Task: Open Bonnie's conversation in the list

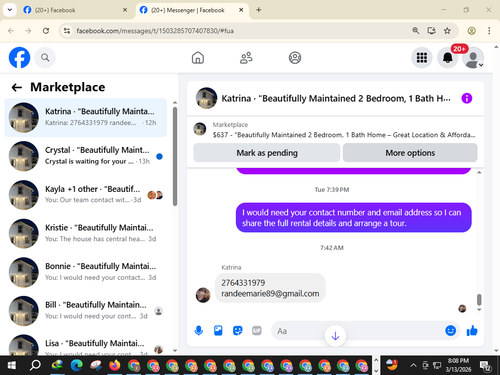Action: click(x=86, y=272)
